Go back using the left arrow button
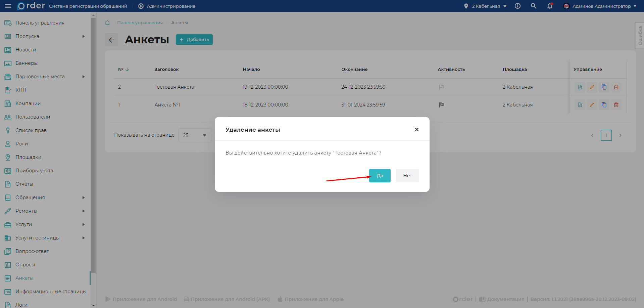The image size is (644, 308). point(111,40)
